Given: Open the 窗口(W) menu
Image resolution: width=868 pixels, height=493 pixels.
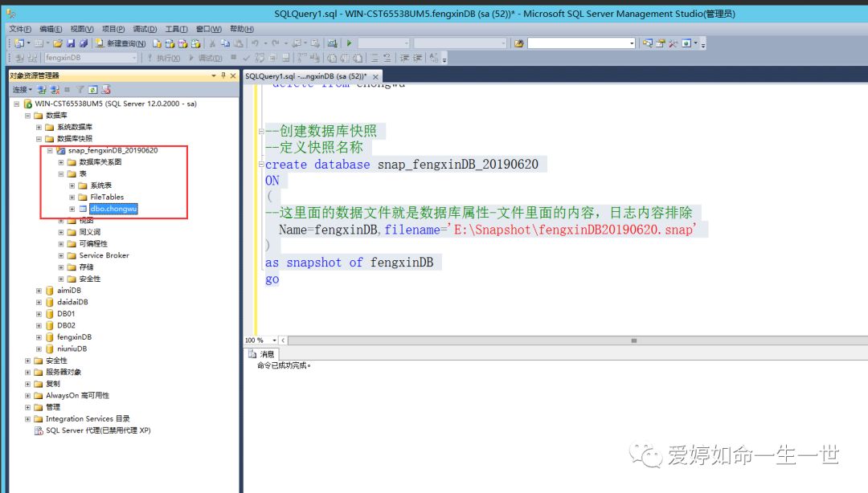Looking at the screenshot, I should click(x=209, y=29).
